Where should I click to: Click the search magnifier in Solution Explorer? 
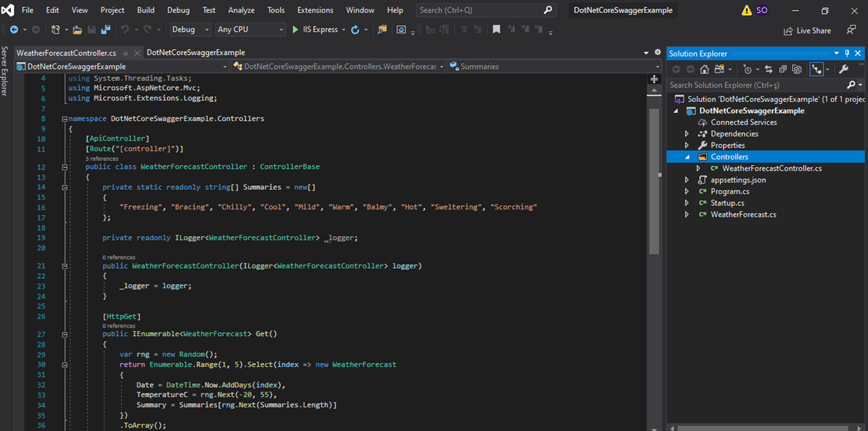point(851,85)
